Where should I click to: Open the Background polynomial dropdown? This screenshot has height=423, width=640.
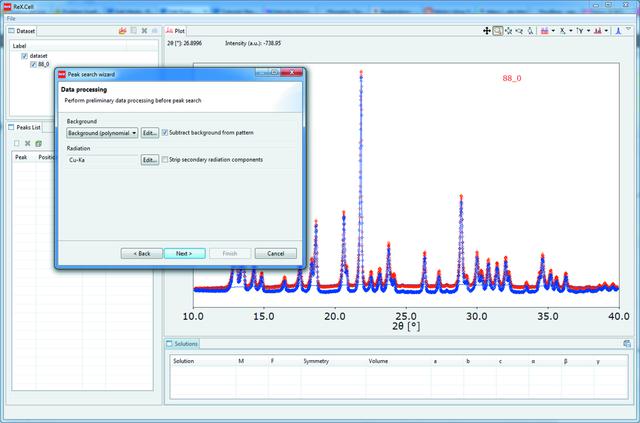pyautogui.click(x=102, y=133)
